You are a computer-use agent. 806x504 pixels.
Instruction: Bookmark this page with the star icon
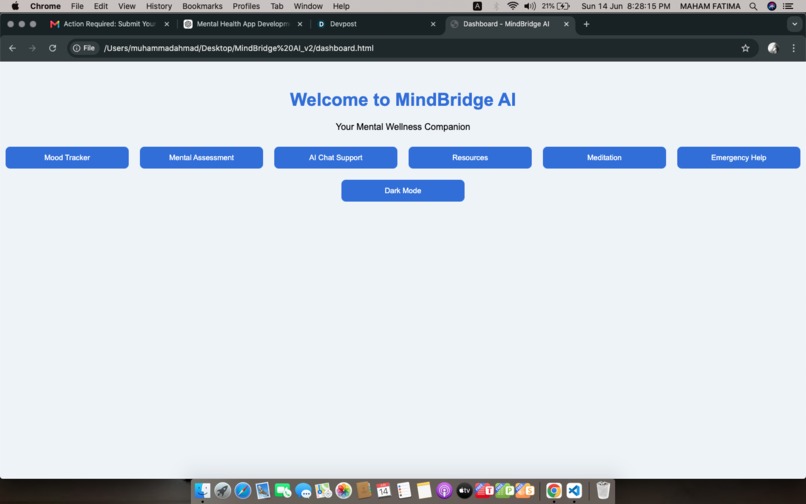pyautogui.click(x=745, y=48)
